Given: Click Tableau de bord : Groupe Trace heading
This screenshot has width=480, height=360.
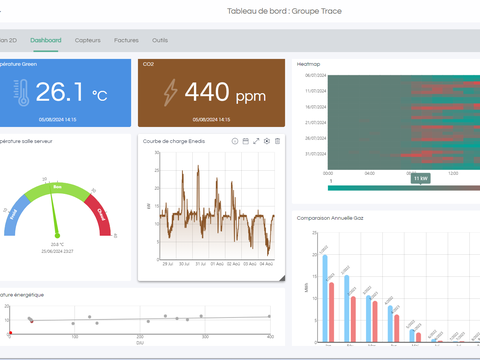Looking at the screenshot, I should (284, 11).
